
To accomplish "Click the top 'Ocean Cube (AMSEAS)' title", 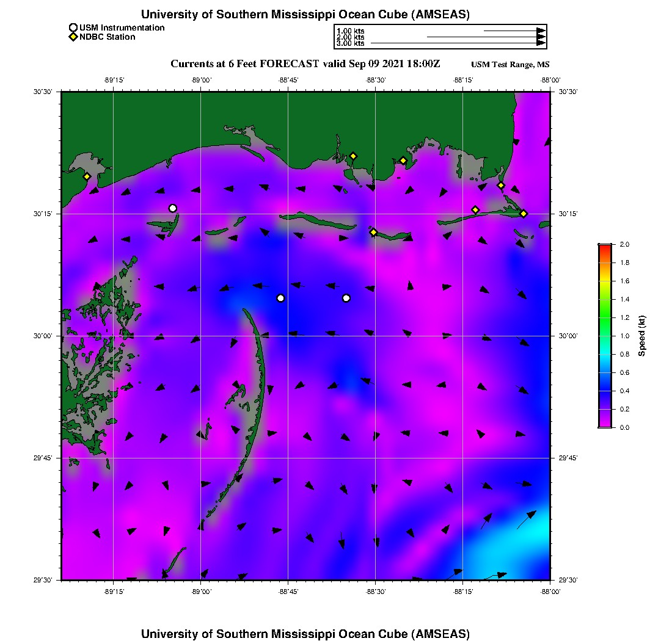I will point(305,14).
